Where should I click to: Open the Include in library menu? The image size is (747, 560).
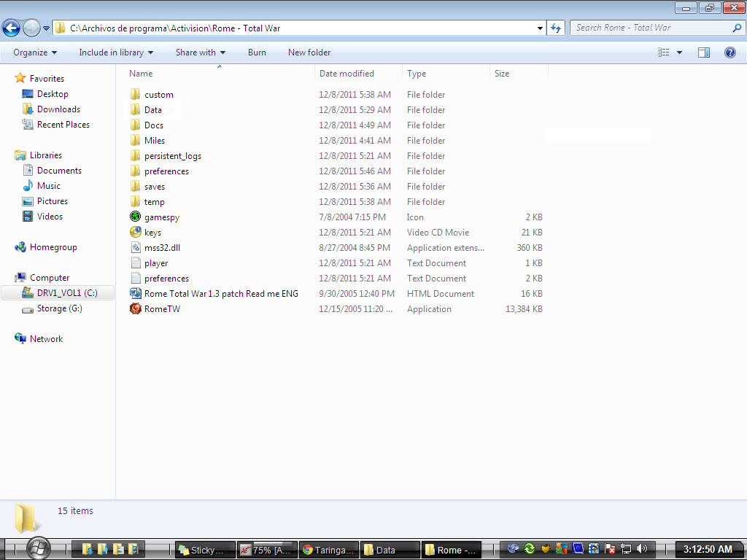coord(116,52)
